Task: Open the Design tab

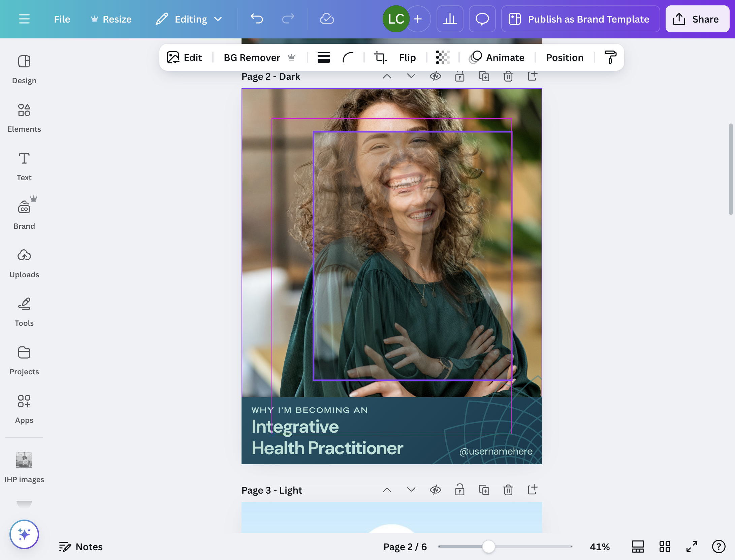Action: point(24,70)
